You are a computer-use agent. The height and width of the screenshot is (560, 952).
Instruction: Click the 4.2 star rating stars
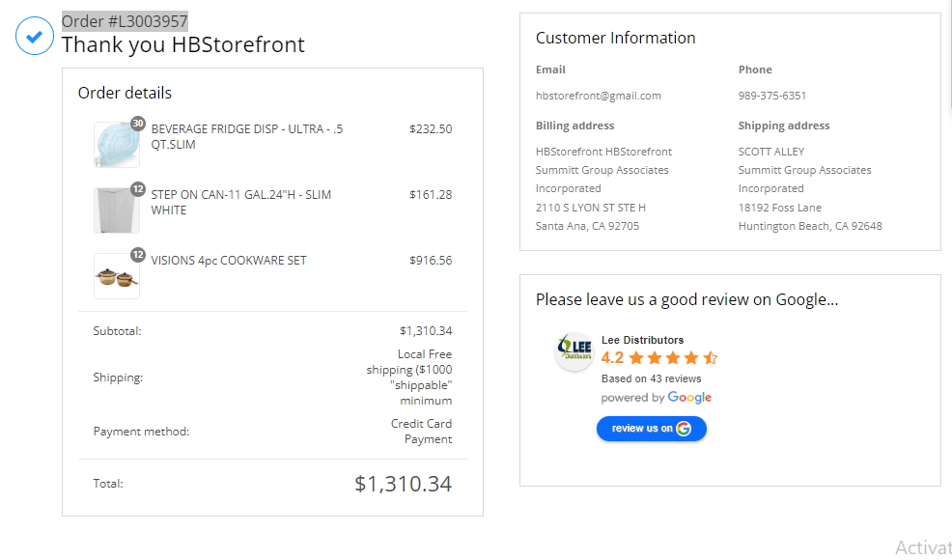[x=673, y=358]
